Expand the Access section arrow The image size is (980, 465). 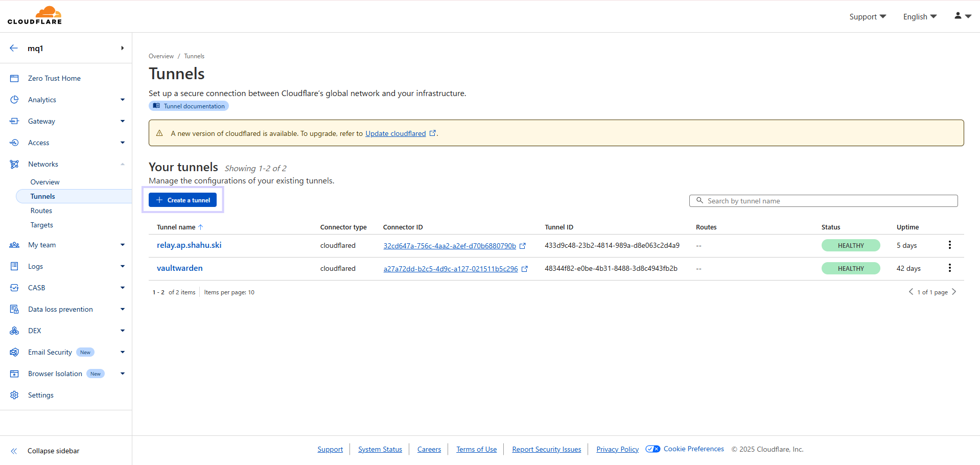123,143
